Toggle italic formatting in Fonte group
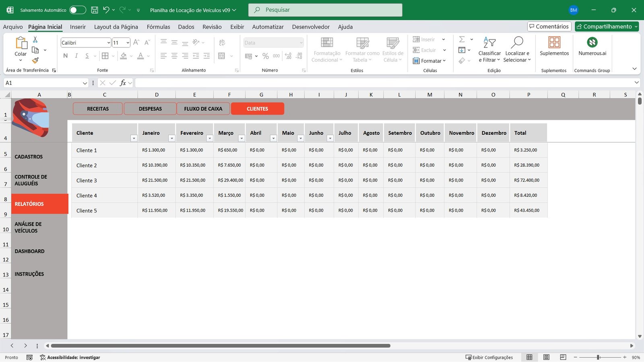644x362 pixels. point(76,56)
